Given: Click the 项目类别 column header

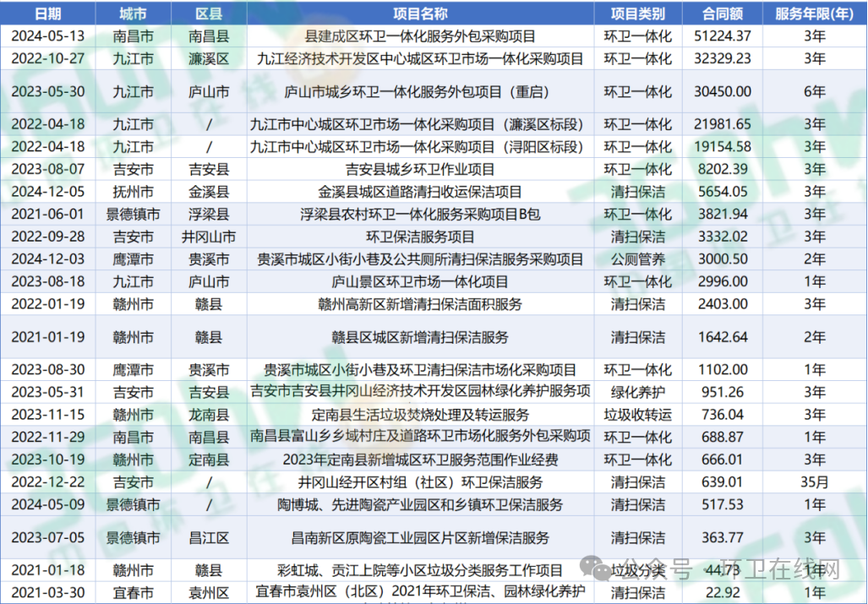Looking at the screenshot, I should (x=638, y=14).
